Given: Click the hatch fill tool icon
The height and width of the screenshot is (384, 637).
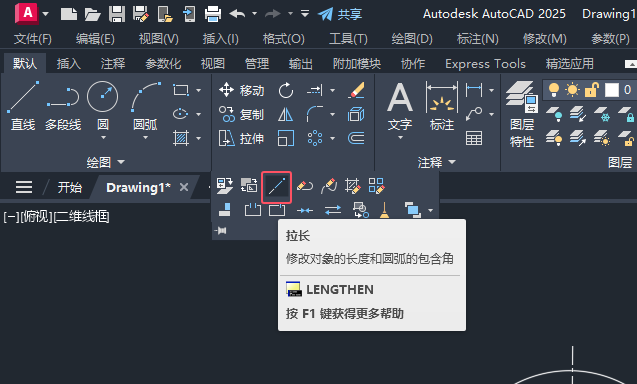Looking at the screenshot, I should 181,139.
